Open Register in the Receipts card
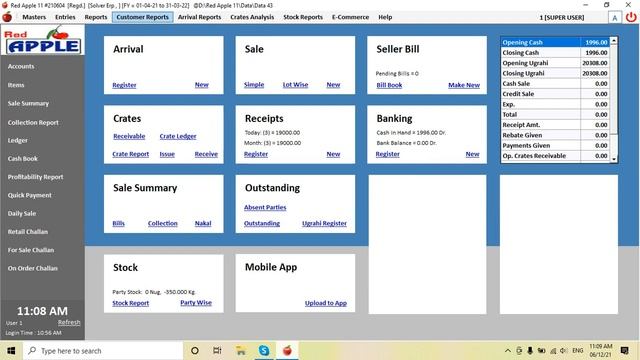The image size is (640, 360). pos(256,154)
